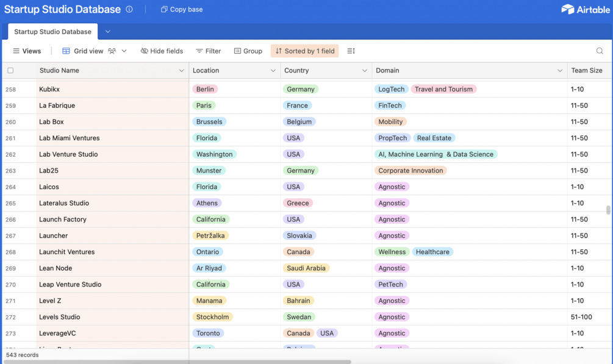Viewport: 613px width, 364px height.
Task: Click the Healthcare domain tag
Action: [x=432, y=252]
